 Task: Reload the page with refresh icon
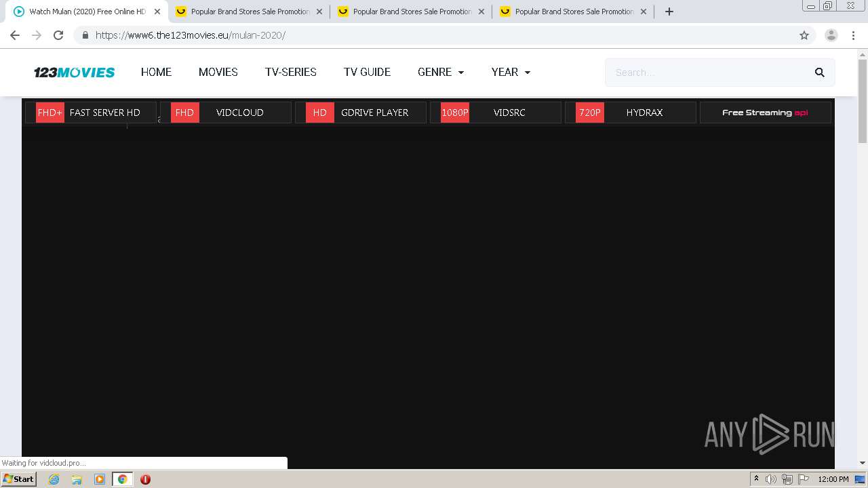[58, 35]
